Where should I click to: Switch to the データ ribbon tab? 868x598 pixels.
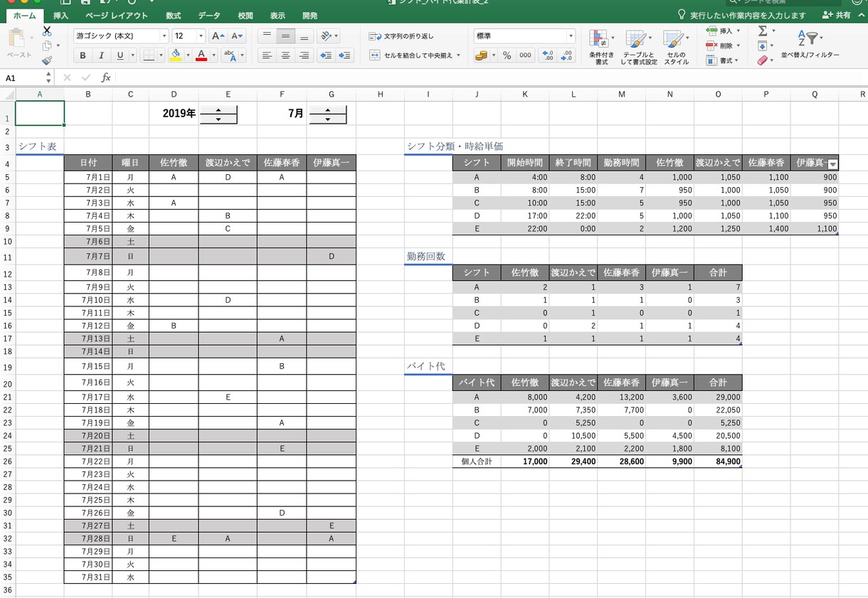(x=209, y=15)
